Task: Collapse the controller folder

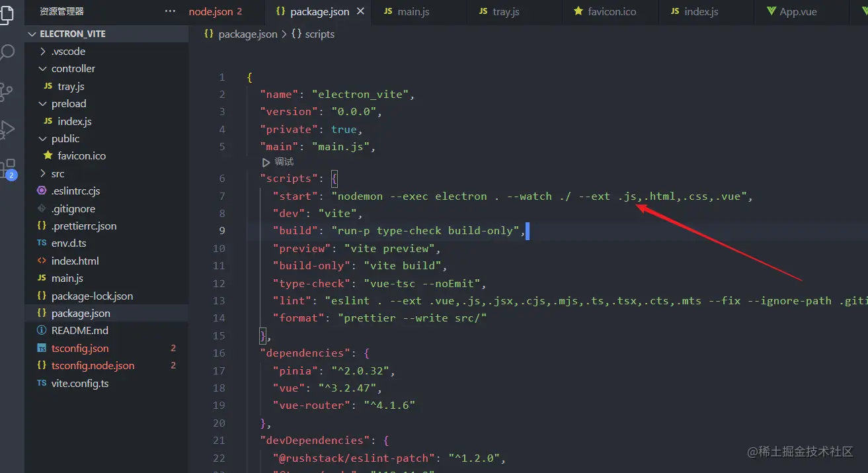Action: (x=106, y=68)
